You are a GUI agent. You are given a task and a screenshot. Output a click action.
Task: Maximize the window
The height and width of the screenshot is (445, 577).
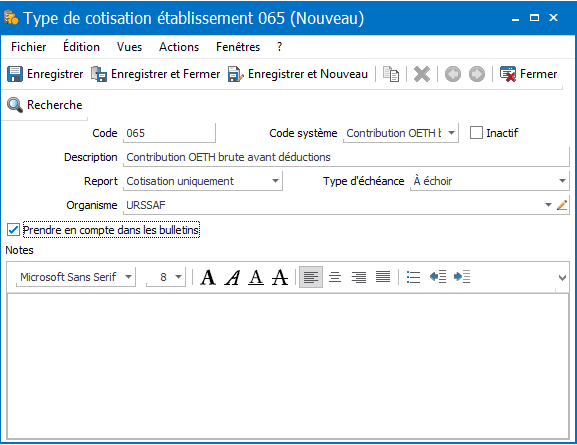pyautogui.click(x=534, y=18)
